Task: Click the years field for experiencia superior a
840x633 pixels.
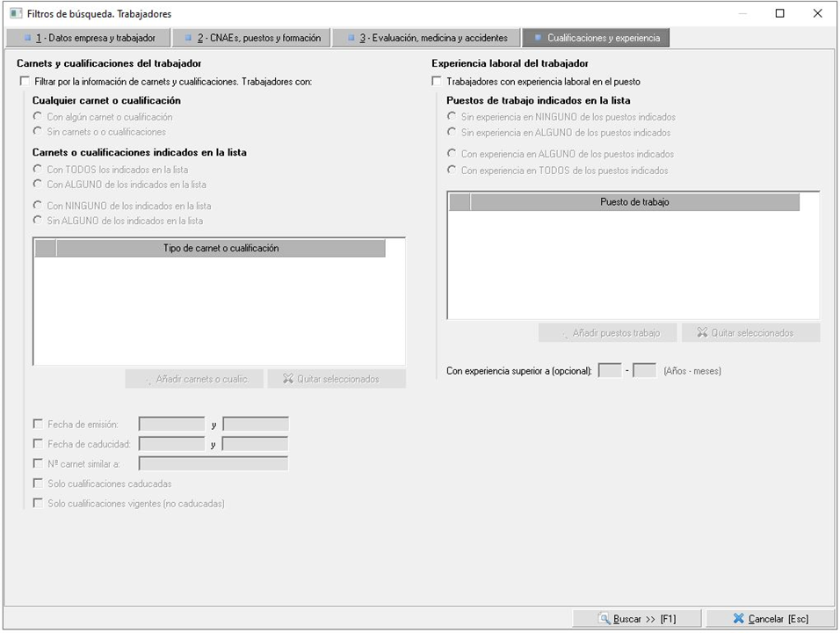Action: [x=610, y=370]
